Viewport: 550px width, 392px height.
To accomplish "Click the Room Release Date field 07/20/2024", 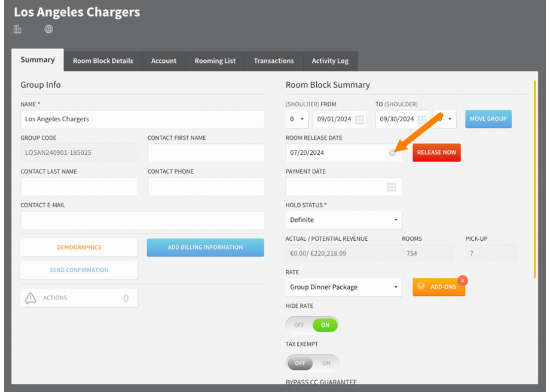I will (344, 153).
